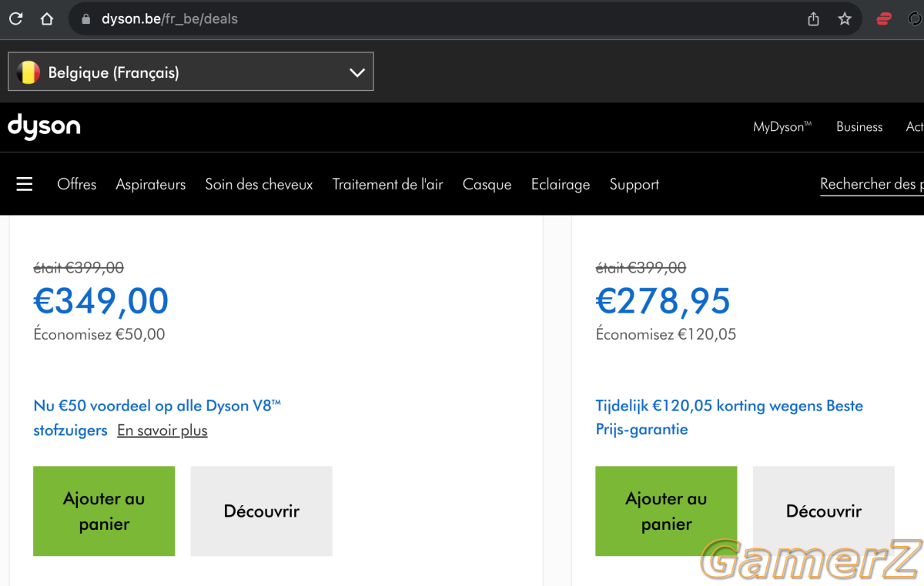Reload the page with the browser refresh icon
The image size is (924, 586).
coord(15,19)
